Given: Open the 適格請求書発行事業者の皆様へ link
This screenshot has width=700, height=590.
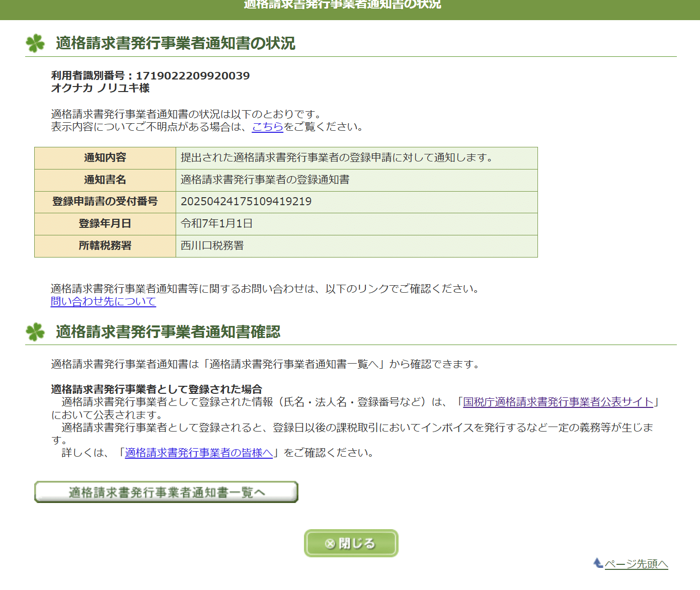Looking at the screenshot, I should [x=199, y=453].
